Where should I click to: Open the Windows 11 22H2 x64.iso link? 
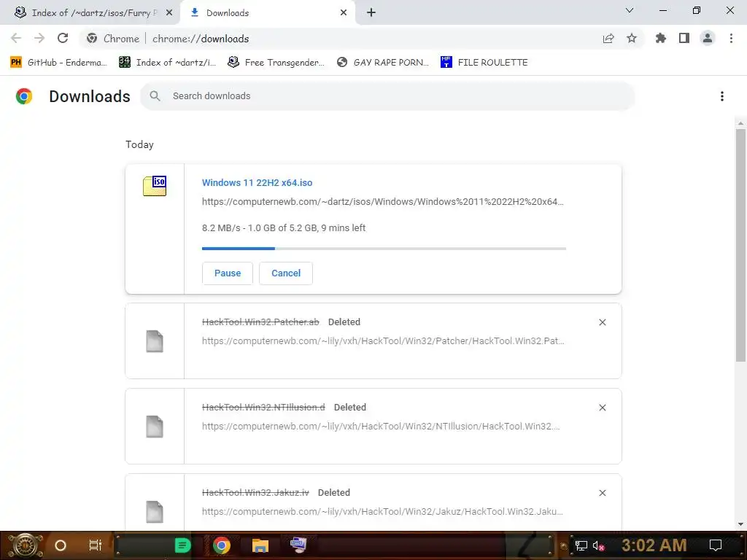coord(258,183)
